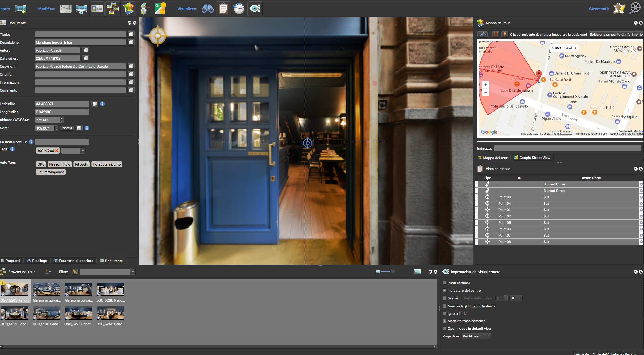Click the Nord info icon
Viewport: 644px width, 355px height.
tap(87, 128)
